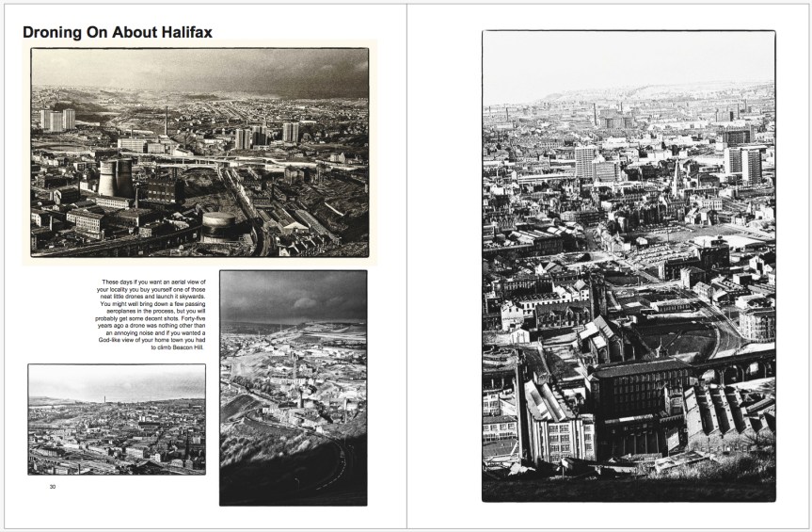Click the tower blocks at the top photo's left edge
The width and height of the screenshot is (812, 532).
tap(56, 119)
